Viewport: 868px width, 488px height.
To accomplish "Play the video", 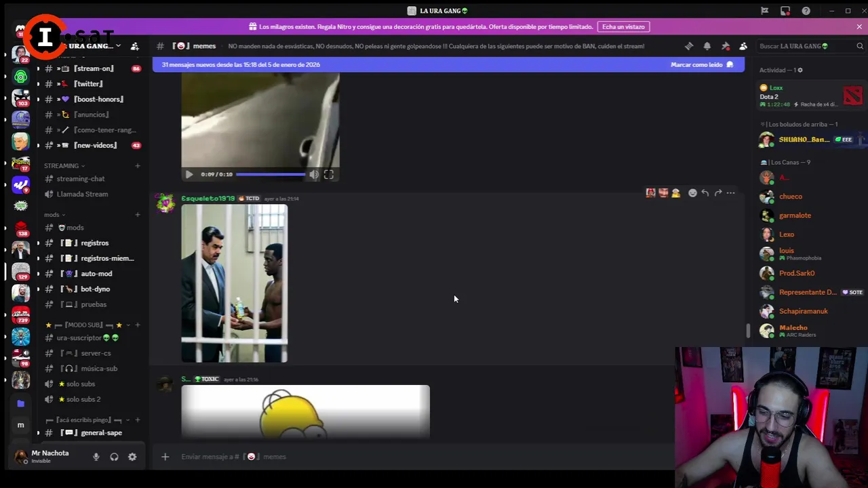I will [189, 174].
